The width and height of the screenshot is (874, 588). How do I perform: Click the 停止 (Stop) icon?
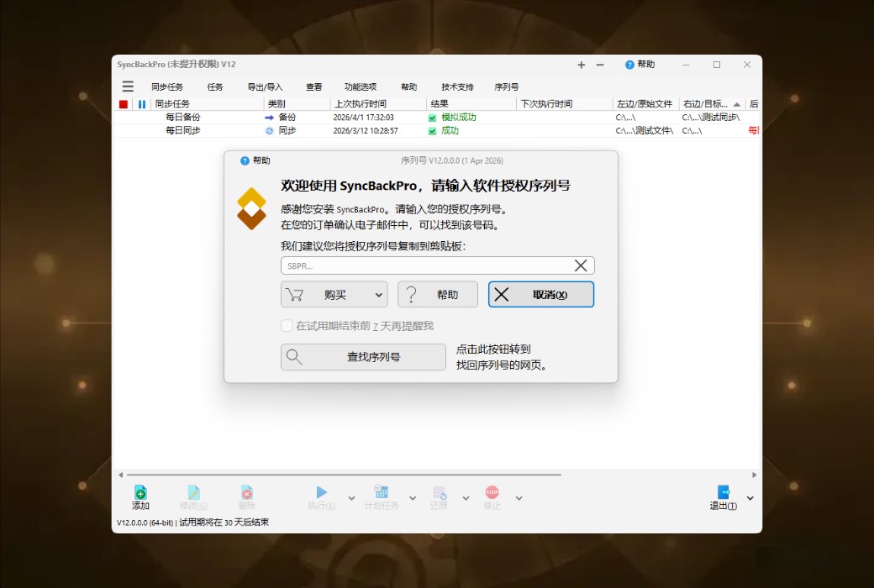(x=492, y=495)
